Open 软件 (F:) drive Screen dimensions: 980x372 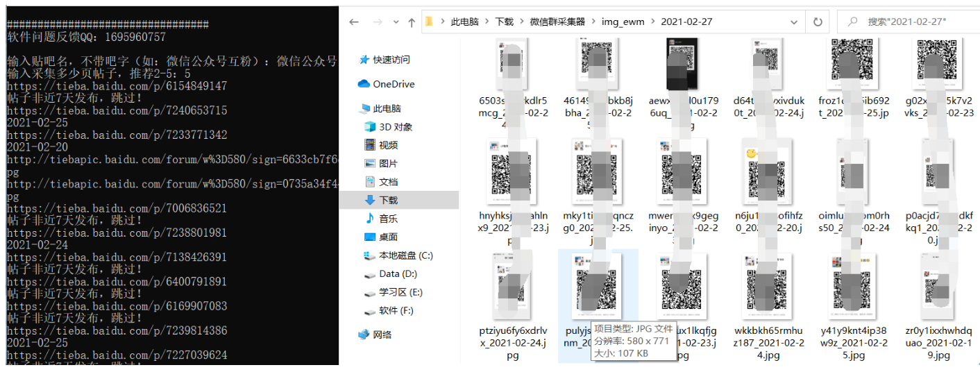pos(396,310)
